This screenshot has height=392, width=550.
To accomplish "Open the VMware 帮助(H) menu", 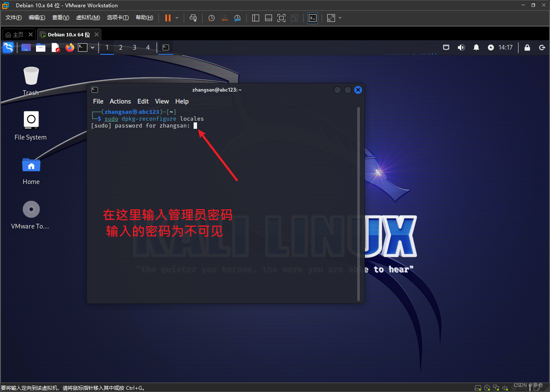I will [x=144, y=18].
